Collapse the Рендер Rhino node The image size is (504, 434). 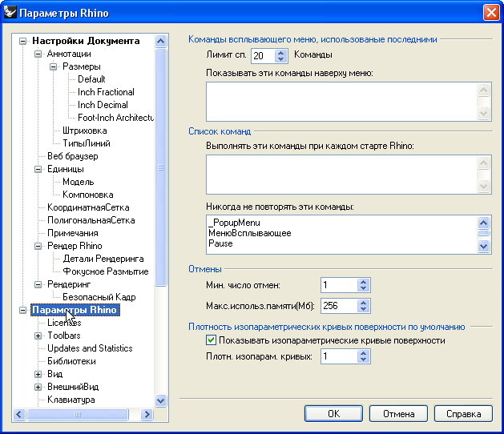click(38, 246)
